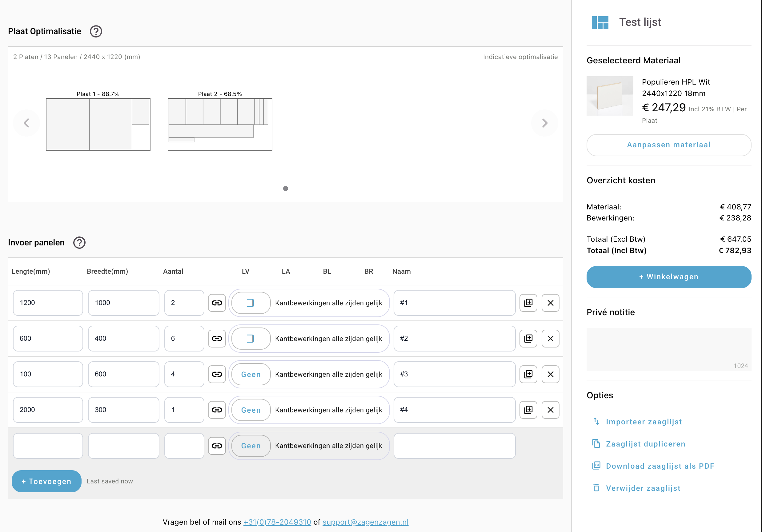Click carousel pagination dot below plates
The width and height of the screenshot is (762, 532).
point(285,189)
